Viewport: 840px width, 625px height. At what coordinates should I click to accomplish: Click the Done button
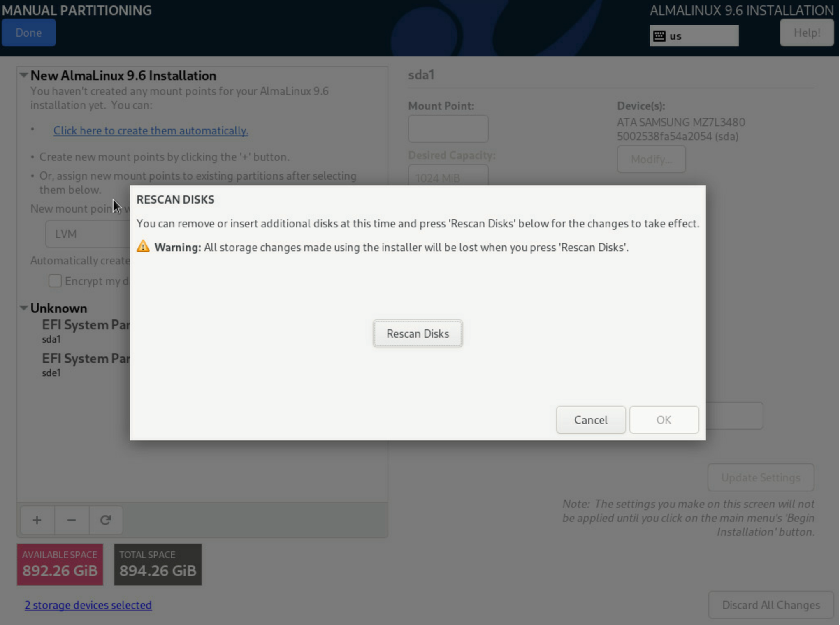pos(29,32)
